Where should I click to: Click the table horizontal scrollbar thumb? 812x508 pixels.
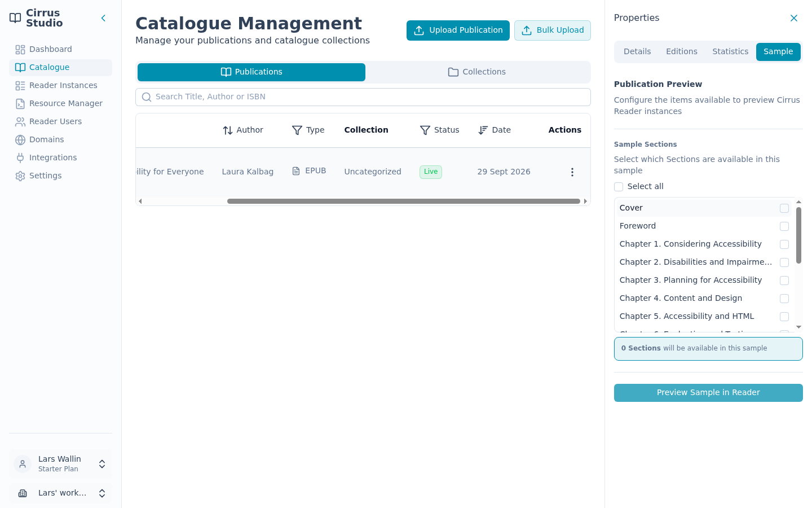coord(404,201)
